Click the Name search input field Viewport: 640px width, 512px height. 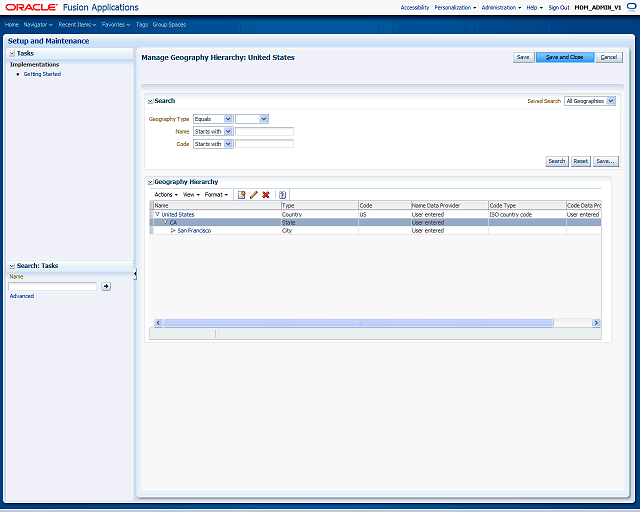(264, 131)
